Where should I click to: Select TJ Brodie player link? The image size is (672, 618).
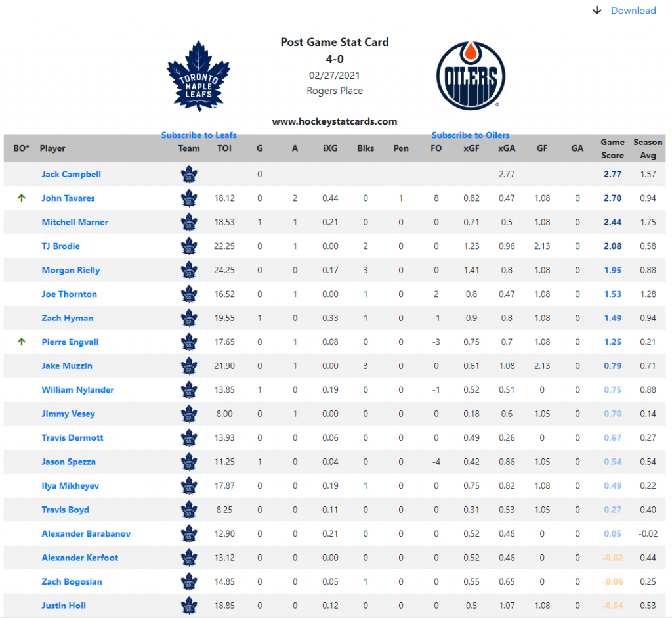pos(60,246)
